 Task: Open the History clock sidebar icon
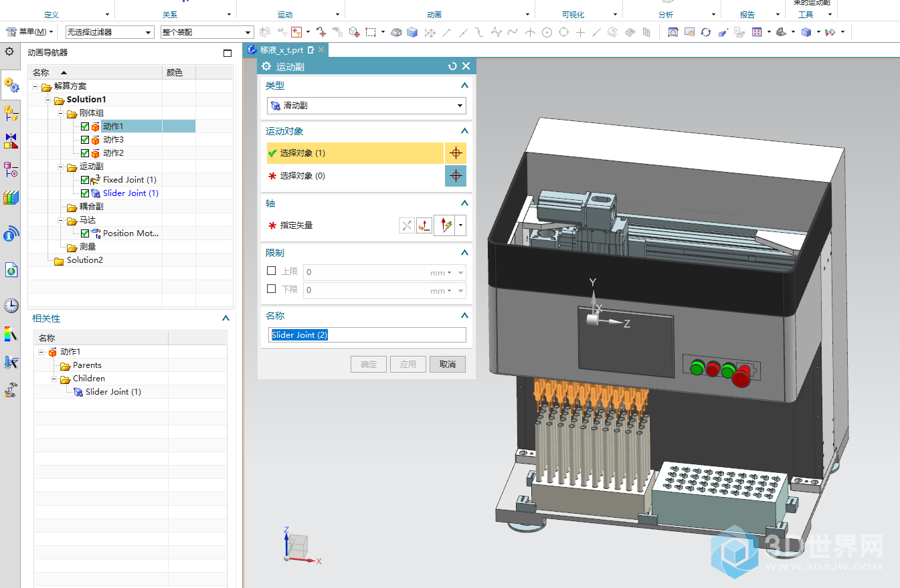pos(11,306)
